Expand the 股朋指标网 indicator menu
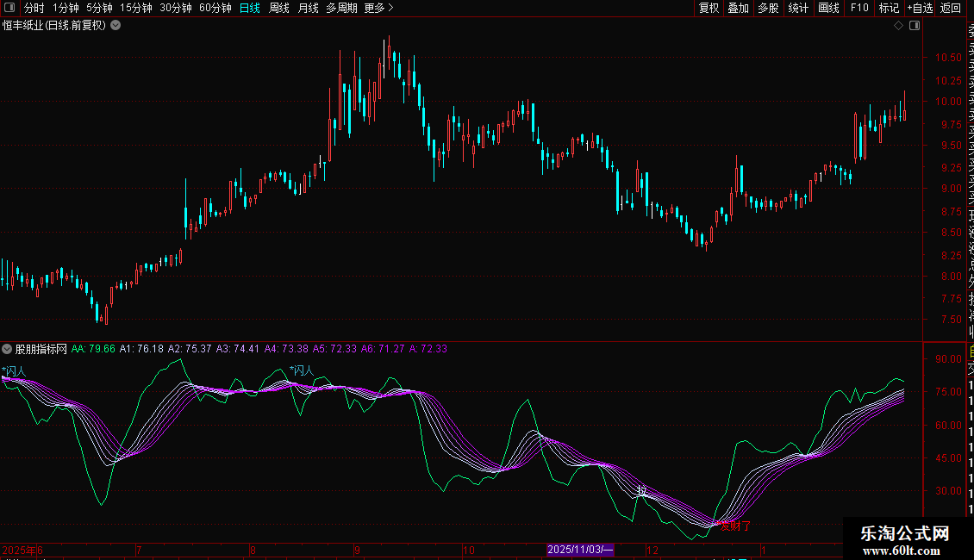The height and width of the screenshot is (560, 974). (8, 349)
